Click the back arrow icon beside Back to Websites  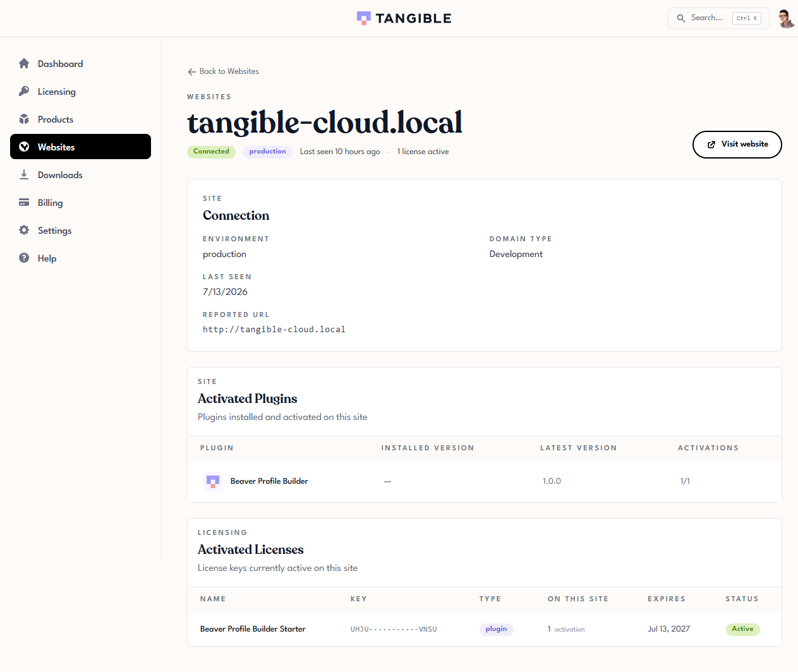[192, 72]
